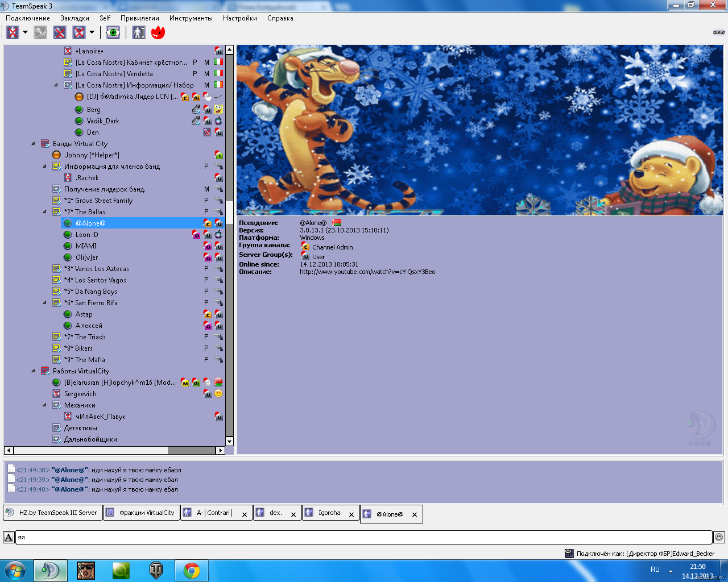The height and width of the screenshot is (582, 728).
Task: Toggle Away status in the toolbar
Action: [x=13, y=32]
